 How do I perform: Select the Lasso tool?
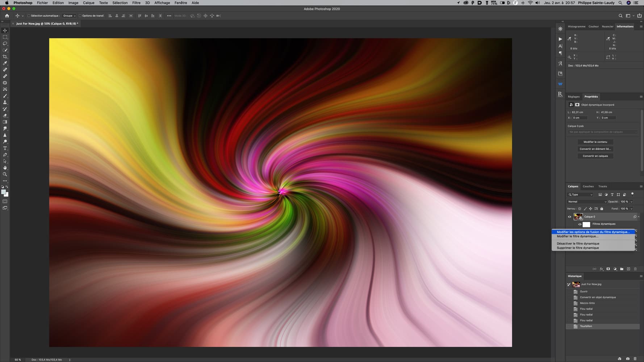pos(5,43)
